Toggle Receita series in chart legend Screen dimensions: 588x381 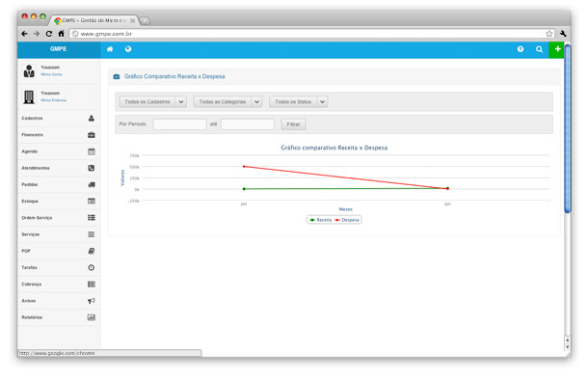pos(321,220)
